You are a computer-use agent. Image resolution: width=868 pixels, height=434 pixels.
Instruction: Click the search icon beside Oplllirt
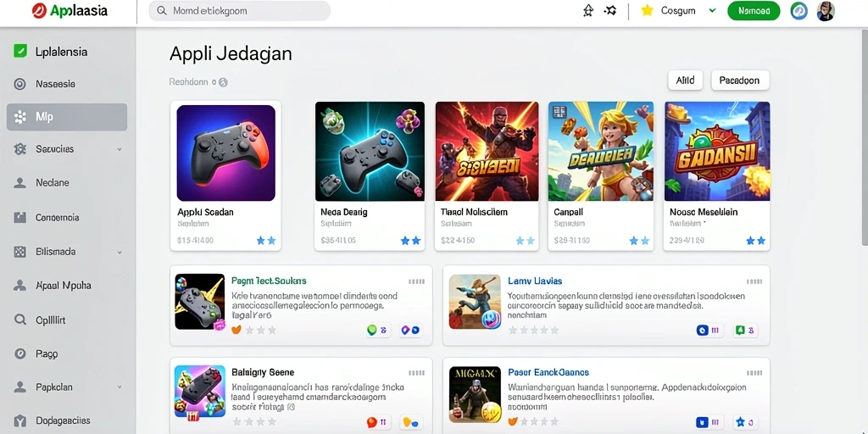(x=20, y=320)
